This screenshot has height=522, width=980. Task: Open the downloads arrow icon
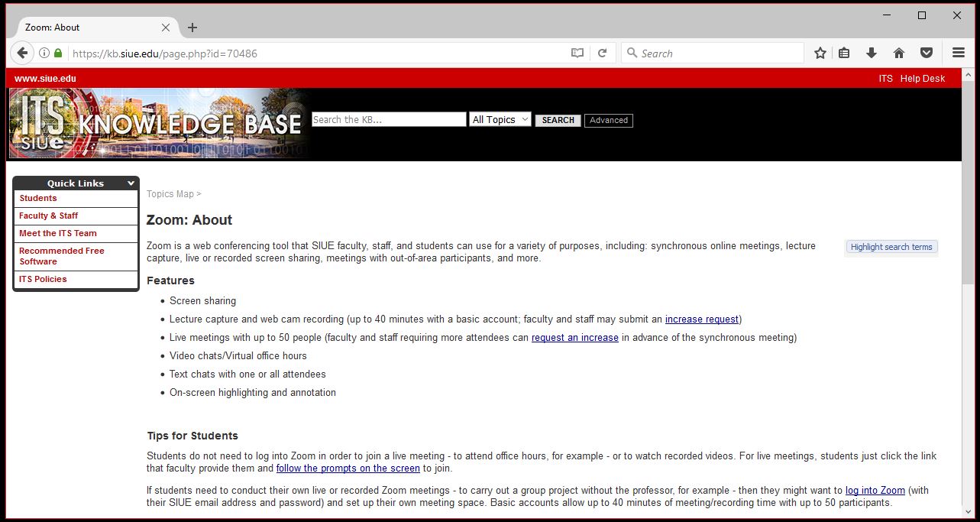[871, 53]
